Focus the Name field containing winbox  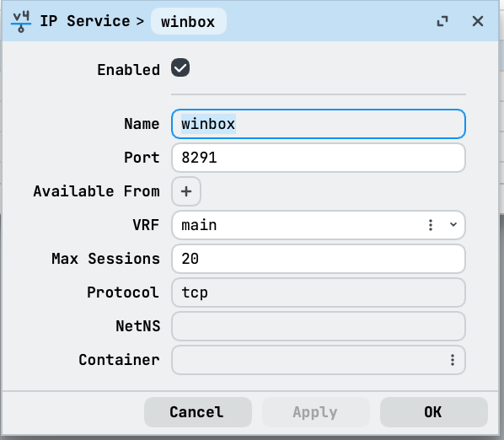click(x=319, y=124)
